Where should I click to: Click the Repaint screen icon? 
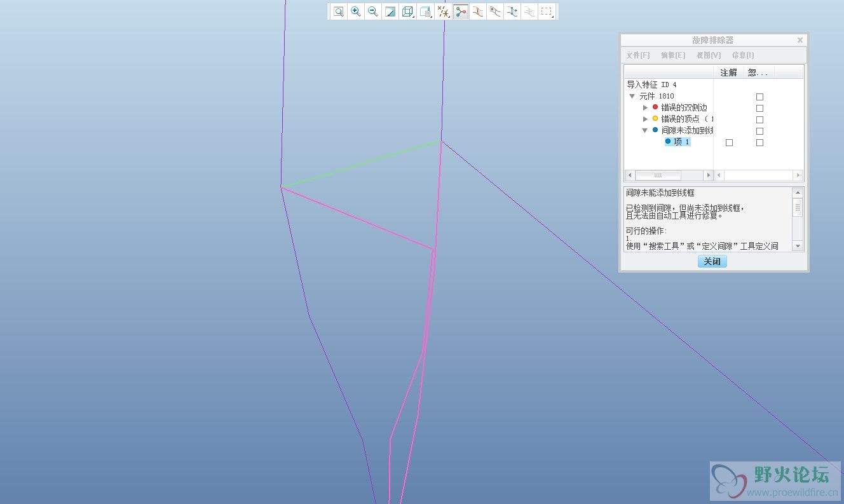390,11
